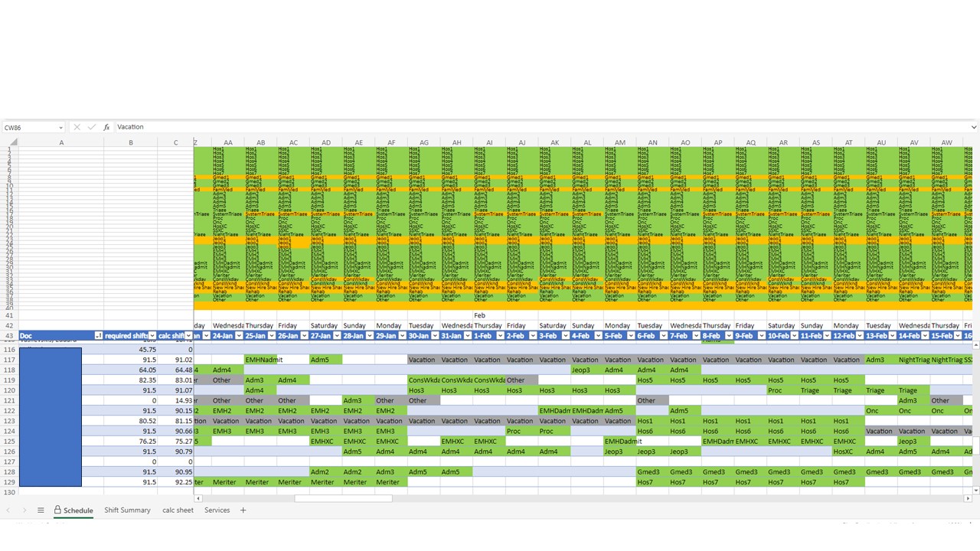Select column header AD

point(326,142)
